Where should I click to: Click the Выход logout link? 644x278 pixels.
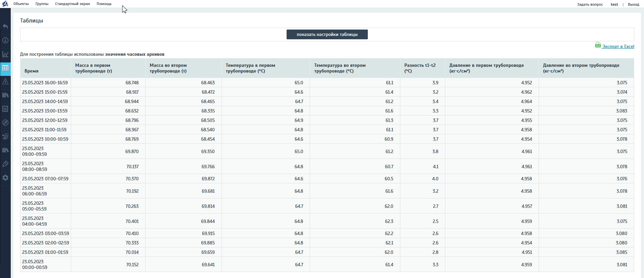pyautogui.click(x=633, y=4)
